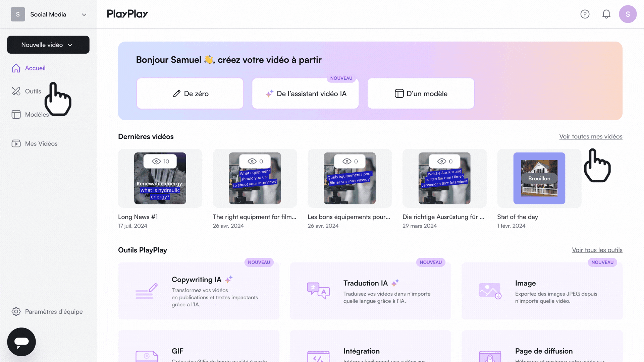Viewport: 644px width, 362px height.
Task: Click the Image export picture icon
Action: point(490,291)
